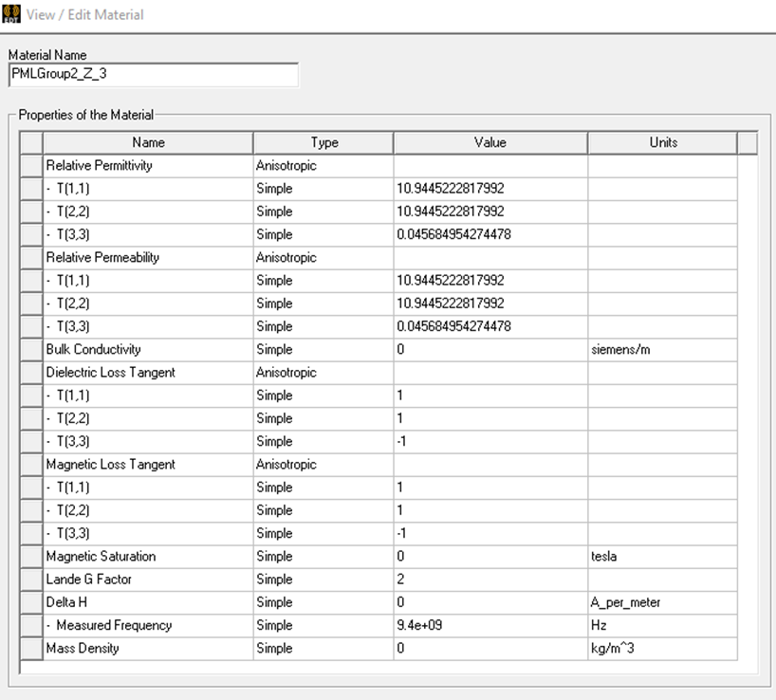Select the Measured Frequency value 9.4e+09
Viewport: 776px width, 700px height.
pos(490,625)
